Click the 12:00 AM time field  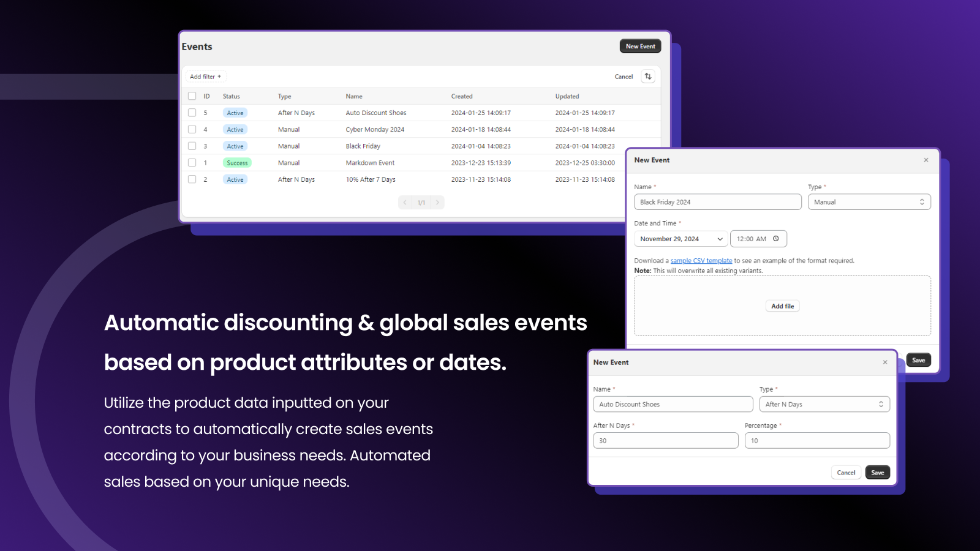click(753, 238)
